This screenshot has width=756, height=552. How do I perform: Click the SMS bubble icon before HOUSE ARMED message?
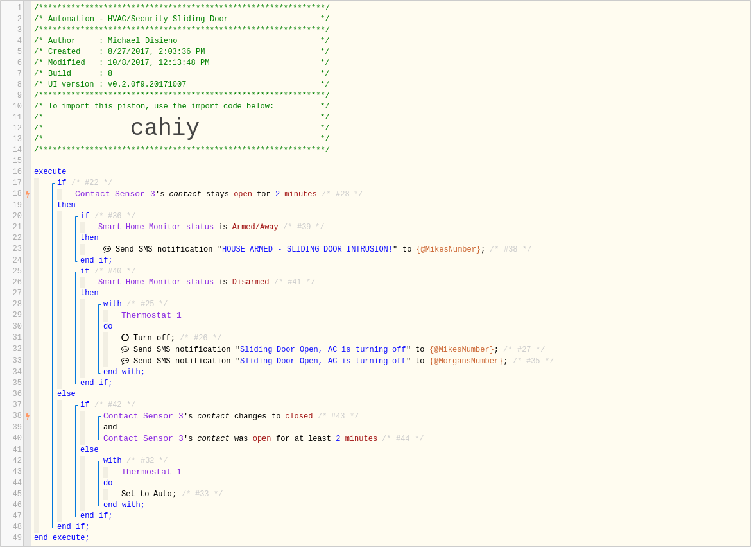108,250
